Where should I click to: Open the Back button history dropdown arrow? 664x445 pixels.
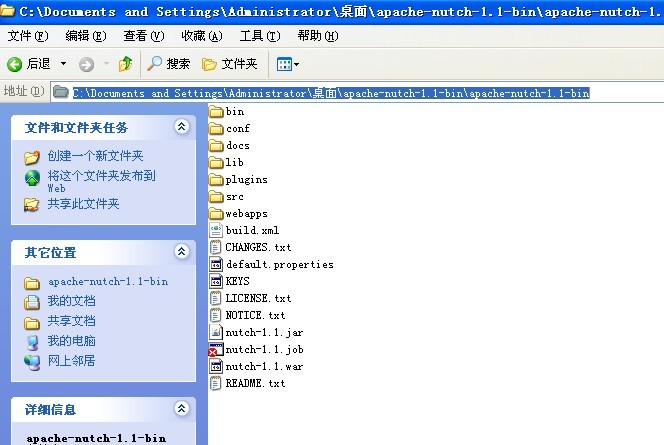pyautogui.click(x=64, y=64)
